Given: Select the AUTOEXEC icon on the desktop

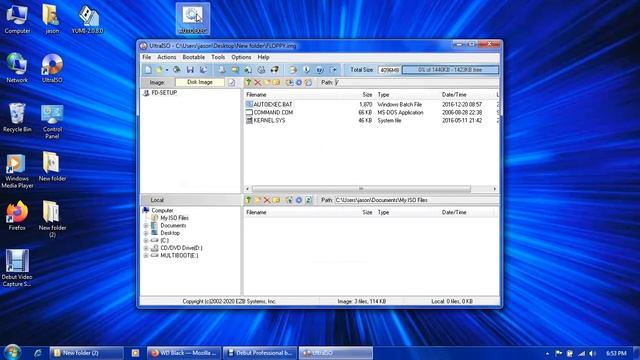Looking at the screenshot, I should (193, 19).
